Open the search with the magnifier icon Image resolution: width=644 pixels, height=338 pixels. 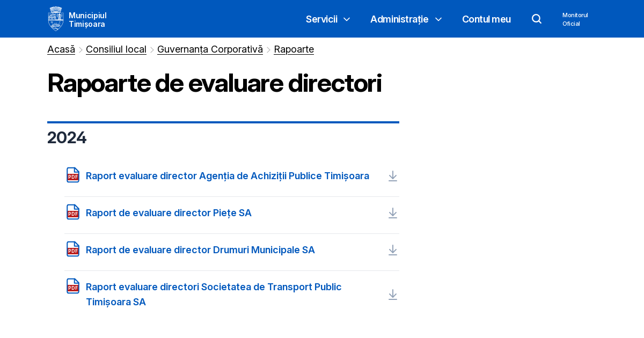point(537,19)
